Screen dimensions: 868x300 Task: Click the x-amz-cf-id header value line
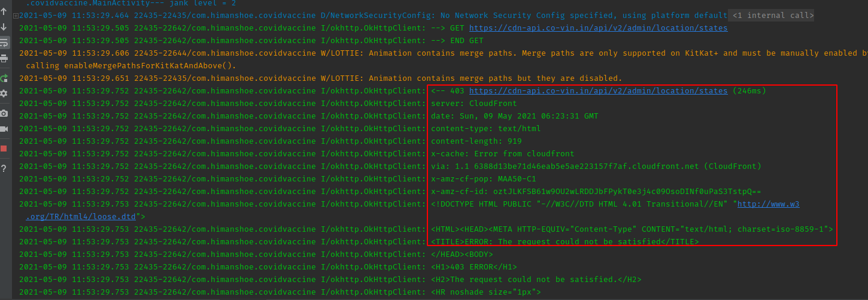596,192
